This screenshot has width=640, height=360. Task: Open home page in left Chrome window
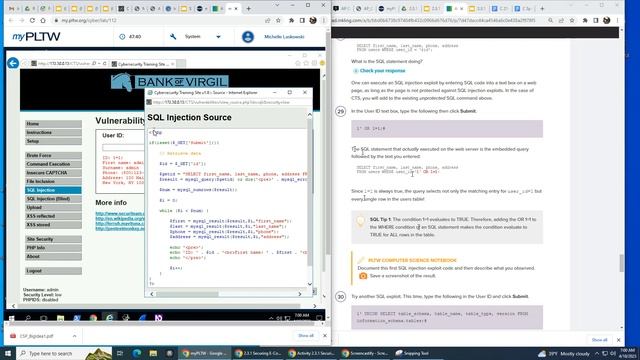[x=43, y=20]
